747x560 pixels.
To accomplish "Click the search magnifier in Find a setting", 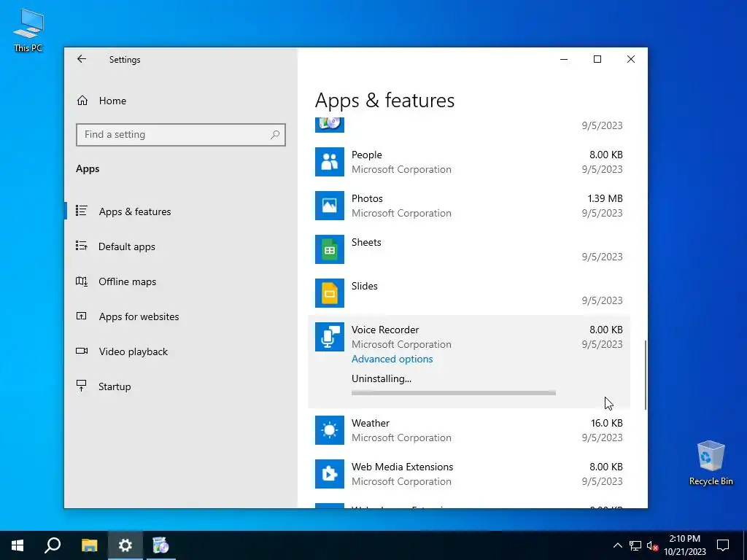I will 275,135.
